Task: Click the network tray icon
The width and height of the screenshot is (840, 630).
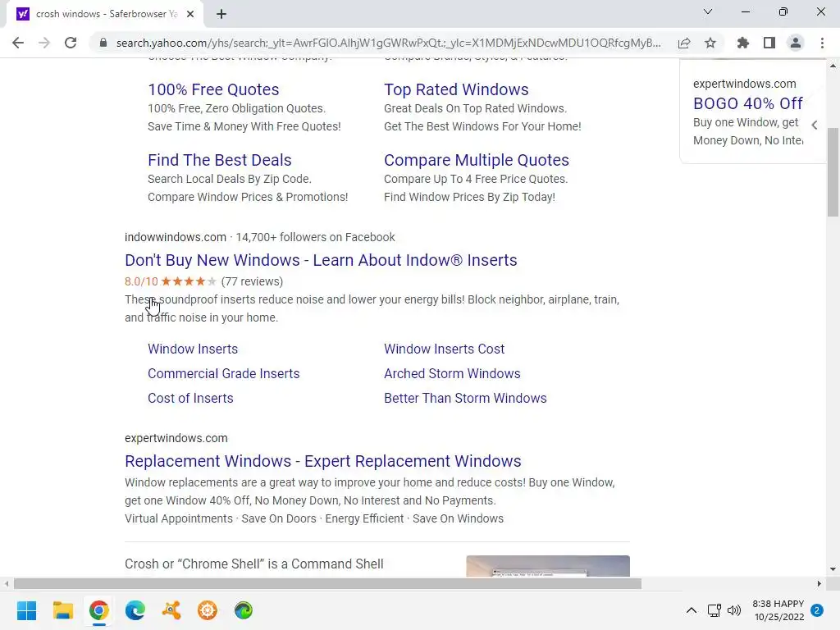Action: pos(714,610)
